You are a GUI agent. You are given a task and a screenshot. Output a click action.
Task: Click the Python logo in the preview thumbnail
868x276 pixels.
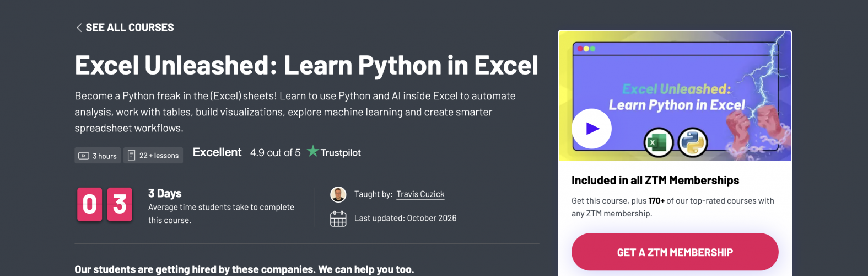(693, 142)
